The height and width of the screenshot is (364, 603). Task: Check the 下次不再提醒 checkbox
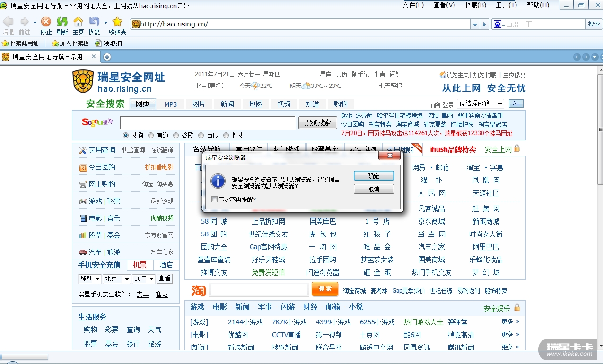click(215, 199)
